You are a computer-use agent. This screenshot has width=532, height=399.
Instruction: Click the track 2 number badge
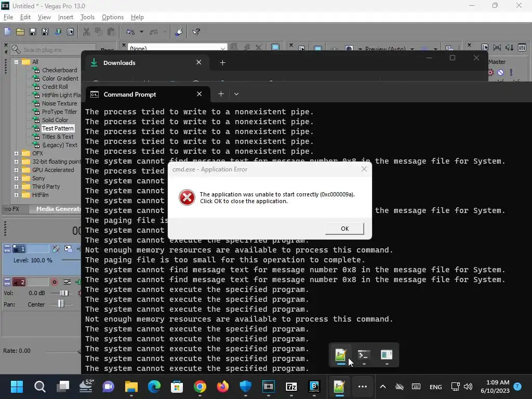[x=19, y=282]
